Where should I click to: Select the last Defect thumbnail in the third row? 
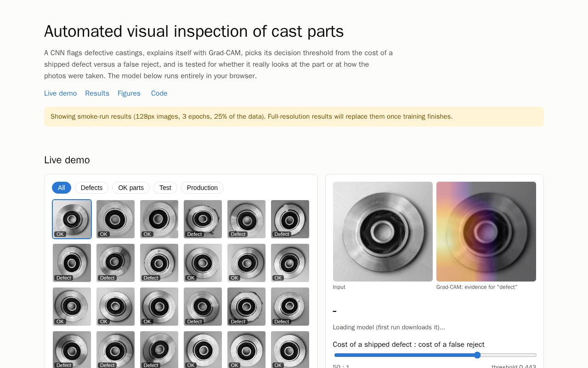tap(290, 306)
